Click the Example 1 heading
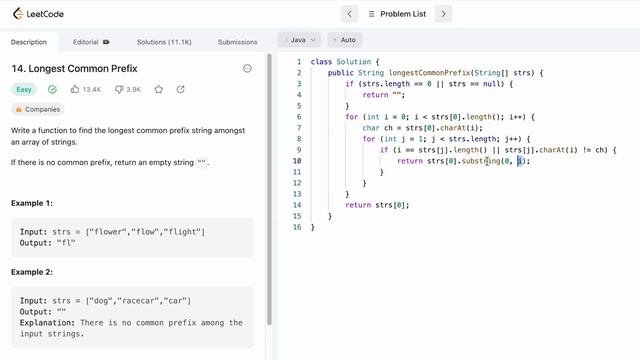The width and height of the screenshot is (640, 360). point(32,203)
